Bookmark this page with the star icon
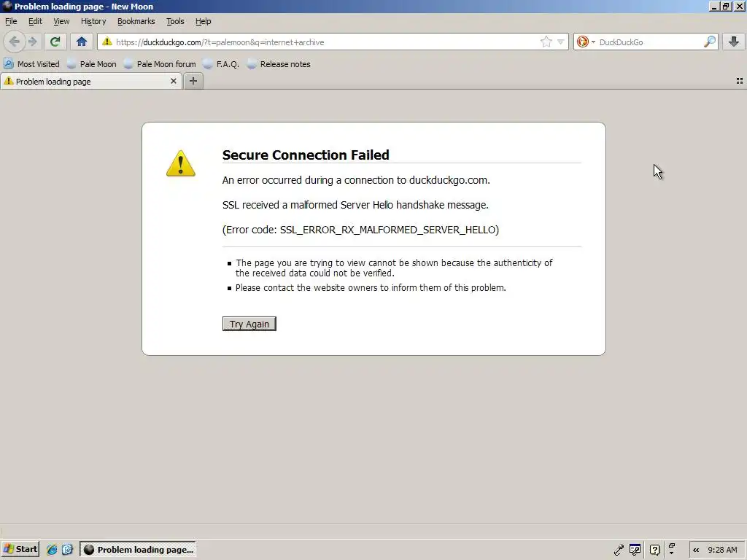Viewport: 747px width, 560px height. (546, 42)
